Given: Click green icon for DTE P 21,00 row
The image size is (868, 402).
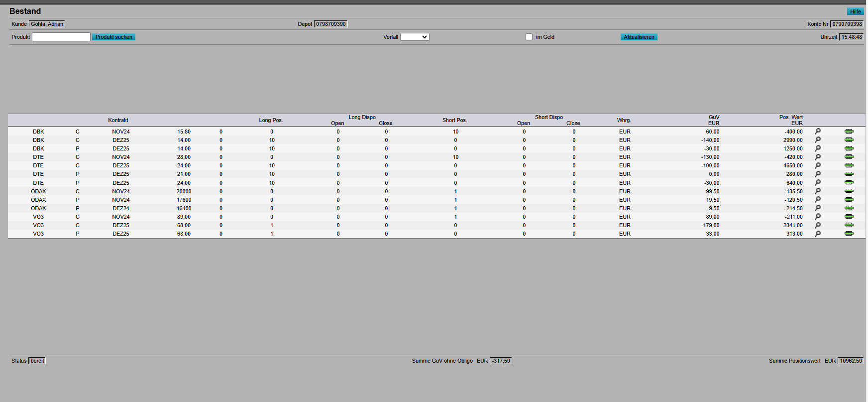Looking at the screenshot, I should pos(849,174).
